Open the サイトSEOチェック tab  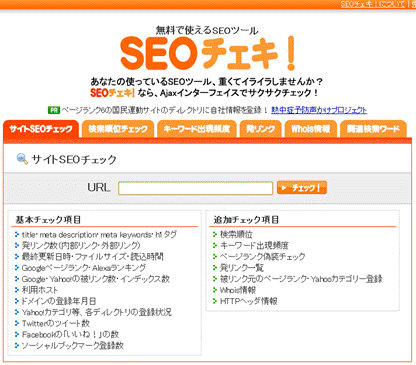coord(41,129)
